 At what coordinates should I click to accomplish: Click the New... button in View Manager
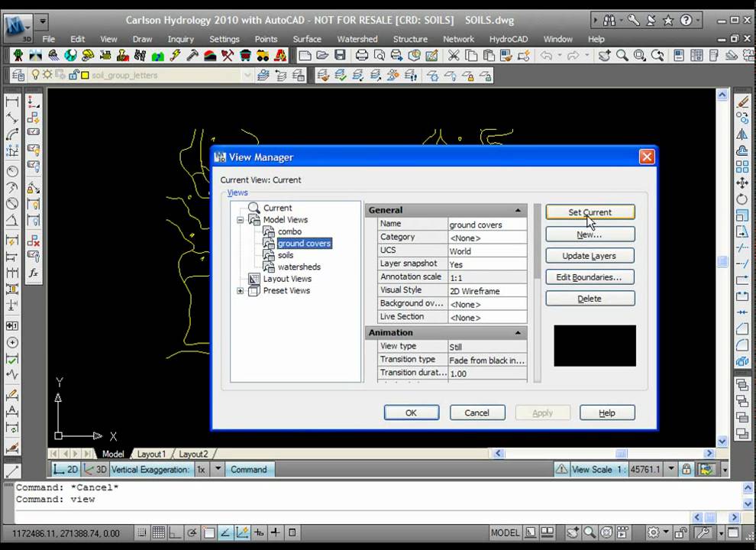pyautogui.click(x=590, y=235)
